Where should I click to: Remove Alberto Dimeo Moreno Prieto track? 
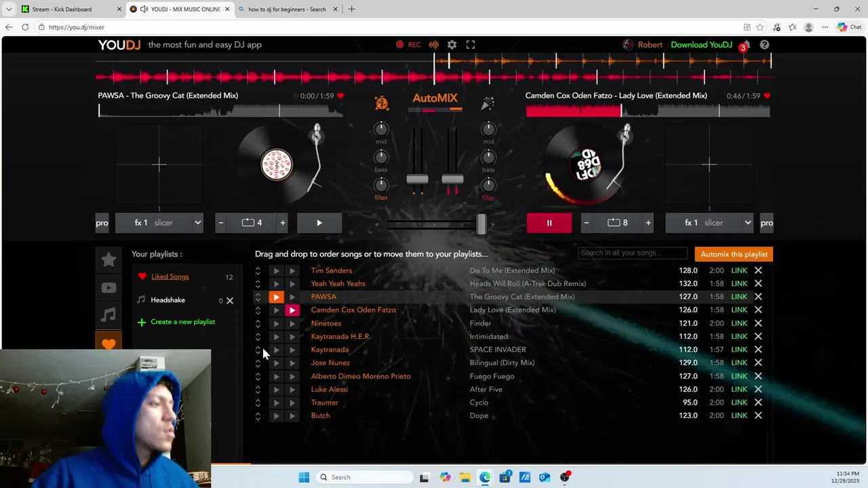pyautogui.click(x=758, y=376)
